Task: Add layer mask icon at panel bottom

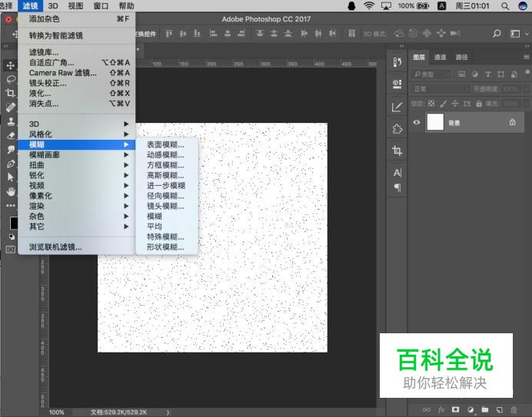Action: 456,409
